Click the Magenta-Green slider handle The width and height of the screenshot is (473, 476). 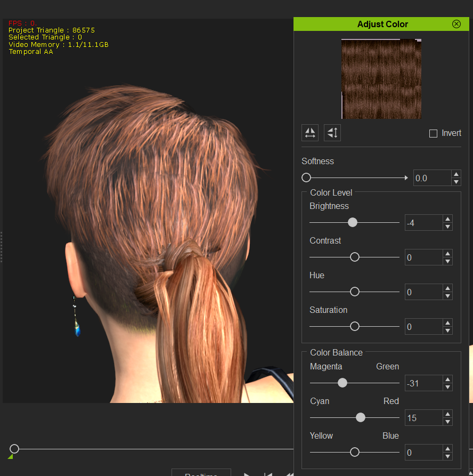click(x=342, y=383)
